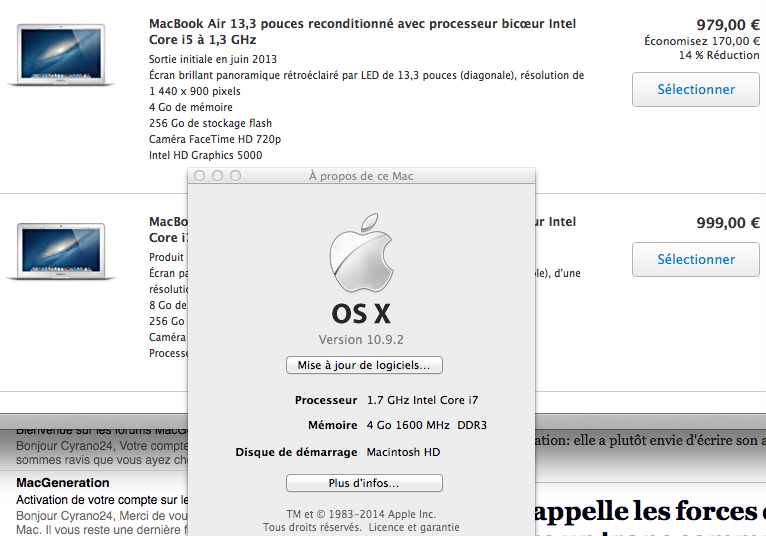Click the Mémoire label
The height and width of the screenshot is (536, 766).
tap(333, 425)
